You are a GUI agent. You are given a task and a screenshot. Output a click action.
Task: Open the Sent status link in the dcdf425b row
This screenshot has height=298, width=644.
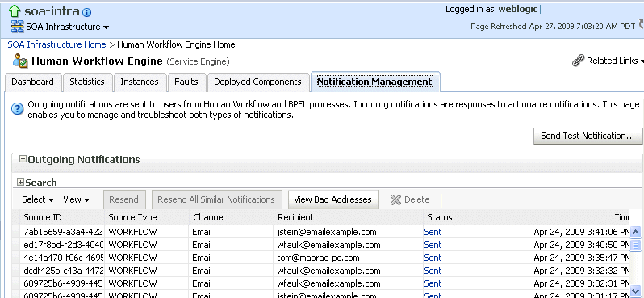point(433,271)
